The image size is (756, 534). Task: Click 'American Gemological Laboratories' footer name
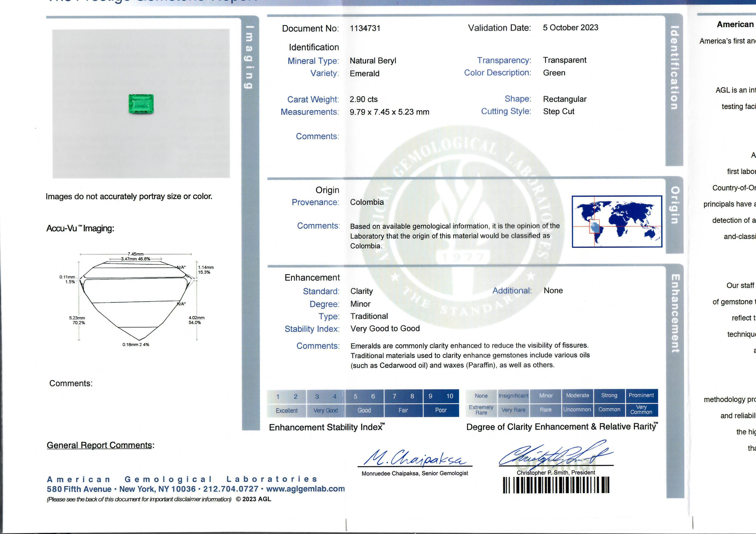click(182, 479)
